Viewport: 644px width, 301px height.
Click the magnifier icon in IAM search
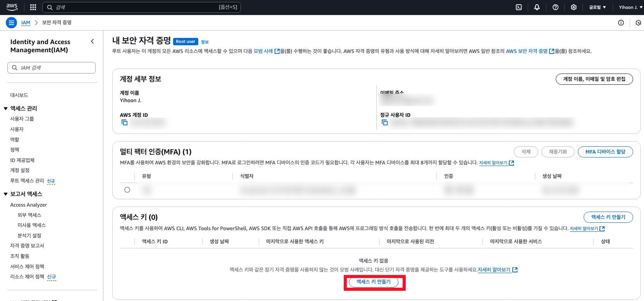[14, 68]
